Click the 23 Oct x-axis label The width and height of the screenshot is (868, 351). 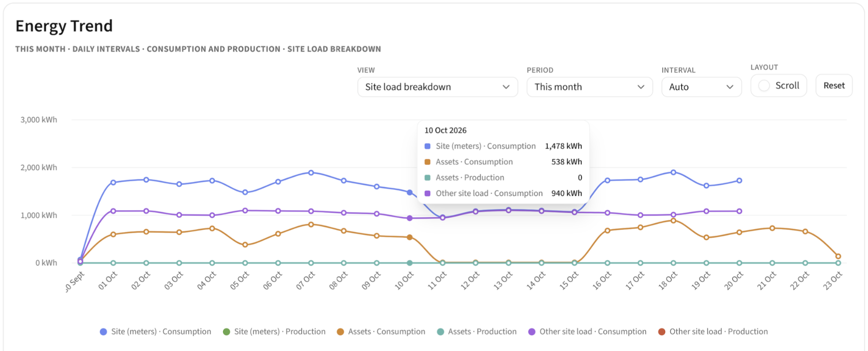pyautogui.click(x=832, y=281)
